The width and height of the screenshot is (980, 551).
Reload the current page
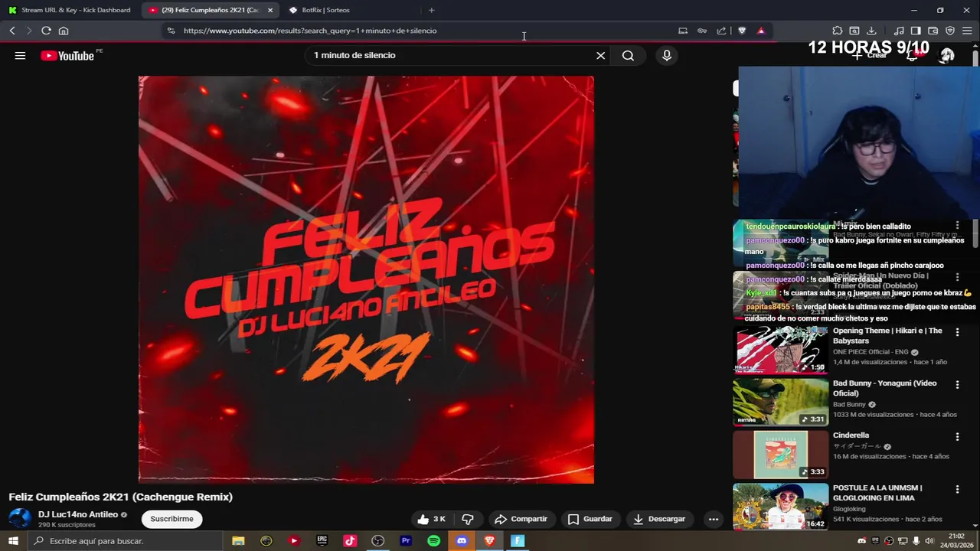pos(46,31)
